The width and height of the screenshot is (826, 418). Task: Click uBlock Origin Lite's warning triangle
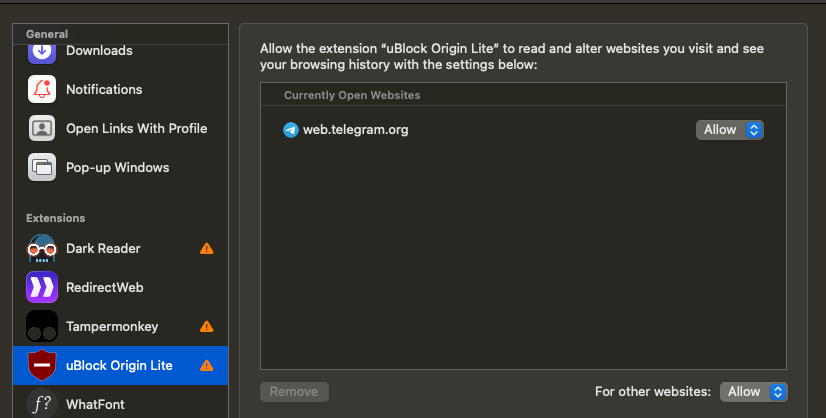click(206, 365)
